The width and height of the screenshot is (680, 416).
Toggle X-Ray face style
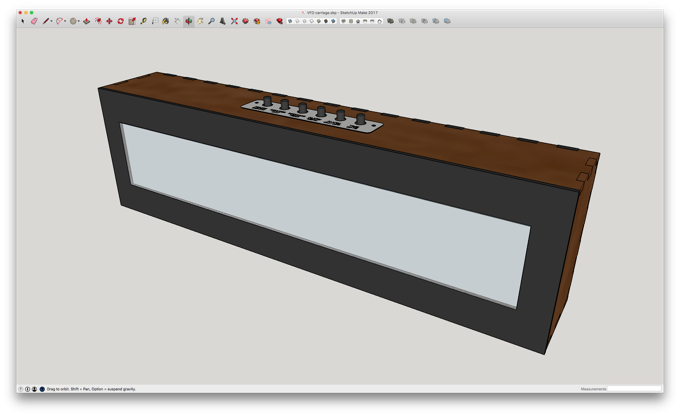point(290,21)
